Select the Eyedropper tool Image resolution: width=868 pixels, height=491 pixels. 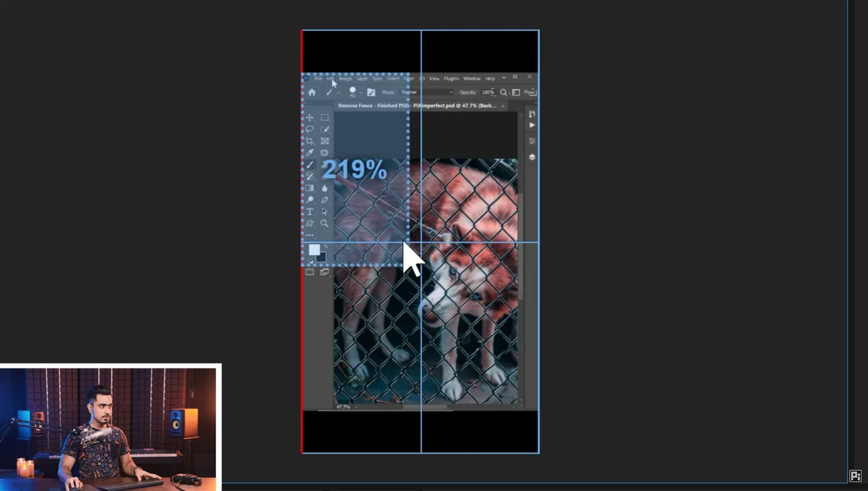(x=310, y=152)
